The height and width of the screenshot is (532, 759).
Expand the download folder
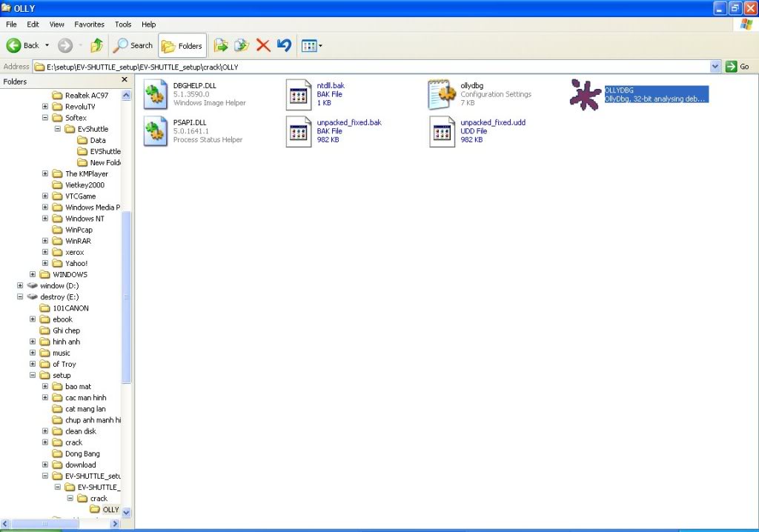[45, 465]
